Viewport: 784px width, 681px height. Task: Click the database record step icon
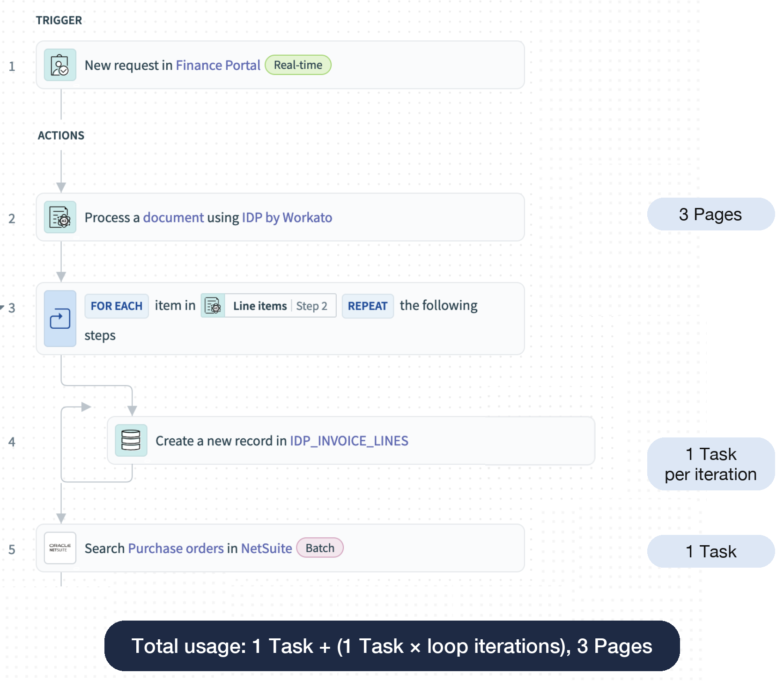click(131, 441)
